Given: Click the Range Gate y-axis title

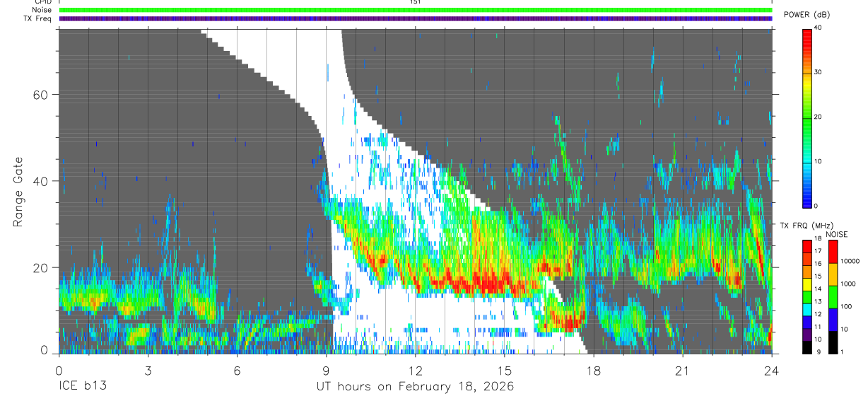Looking at the screenshot, I should coord(19,192).
